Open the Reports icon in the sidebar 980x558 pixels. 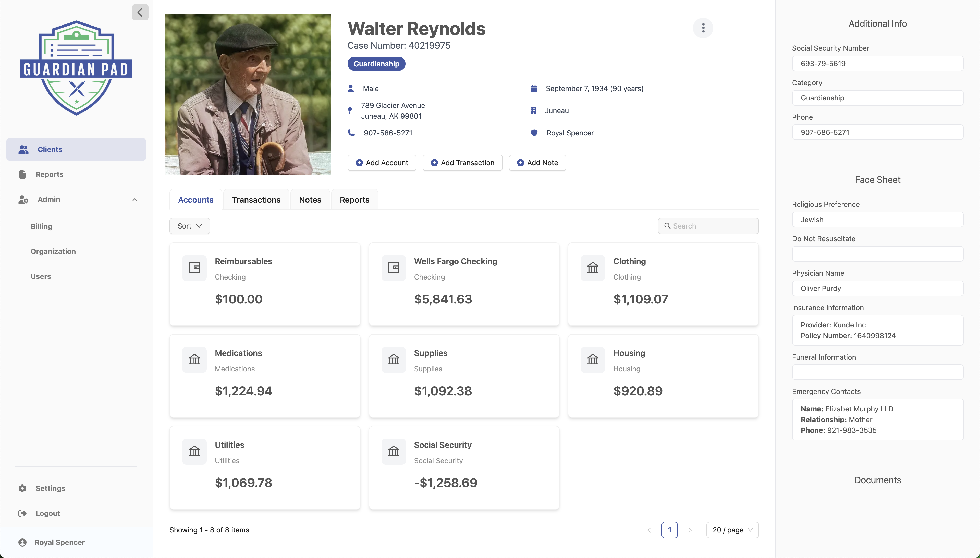coord(23,174)
